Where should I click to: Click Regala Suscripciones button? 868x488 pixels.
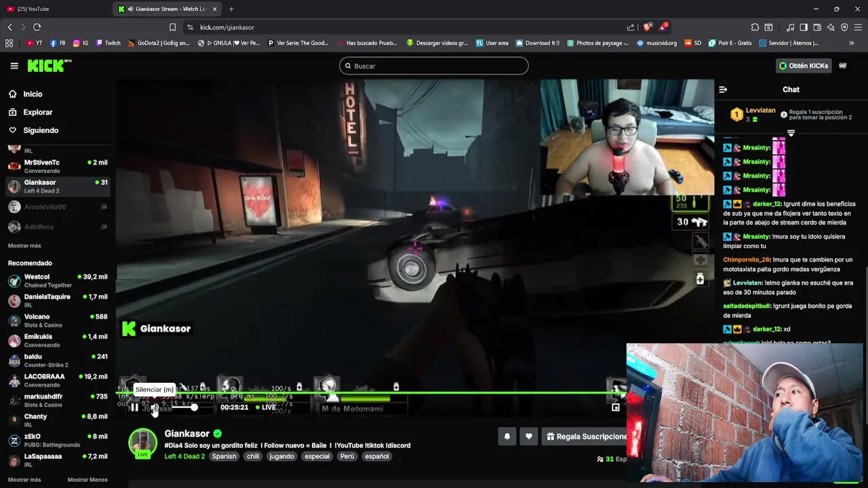click(585, 436)
